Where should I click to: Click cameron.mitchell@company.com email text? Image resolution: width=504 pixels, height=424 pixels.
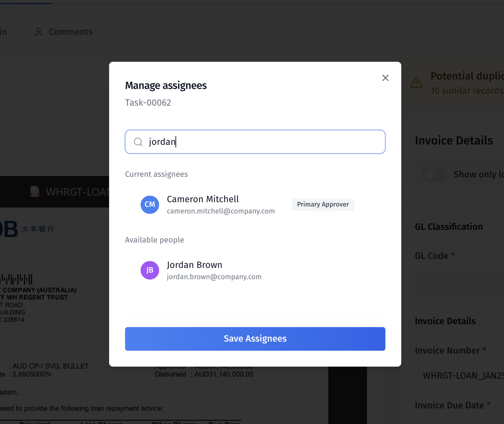[220, 211]
